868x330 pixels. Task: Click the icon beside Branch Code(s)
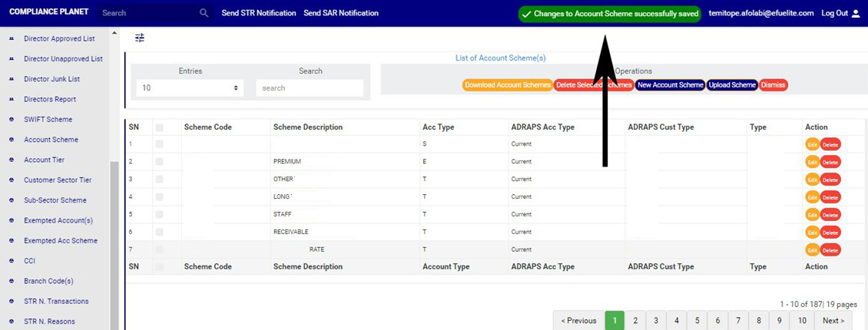[x=12, y=281]
